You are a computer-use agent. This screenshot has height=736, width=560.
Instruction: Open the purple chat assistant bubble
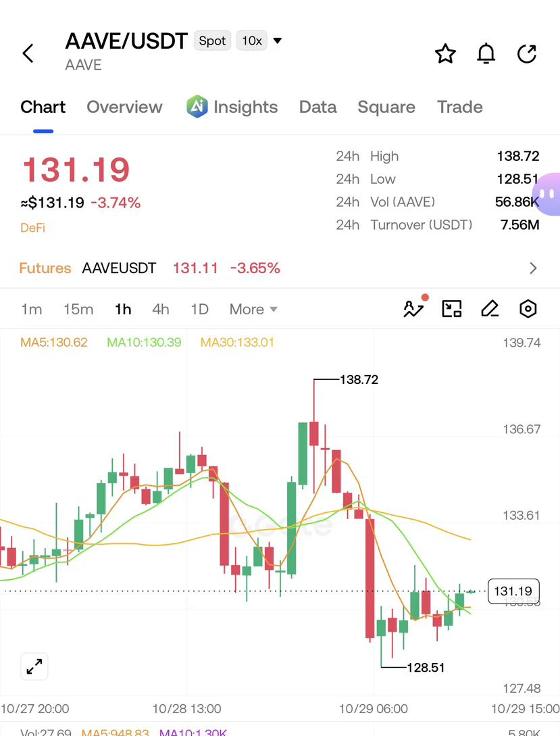[x=547, y=194]
